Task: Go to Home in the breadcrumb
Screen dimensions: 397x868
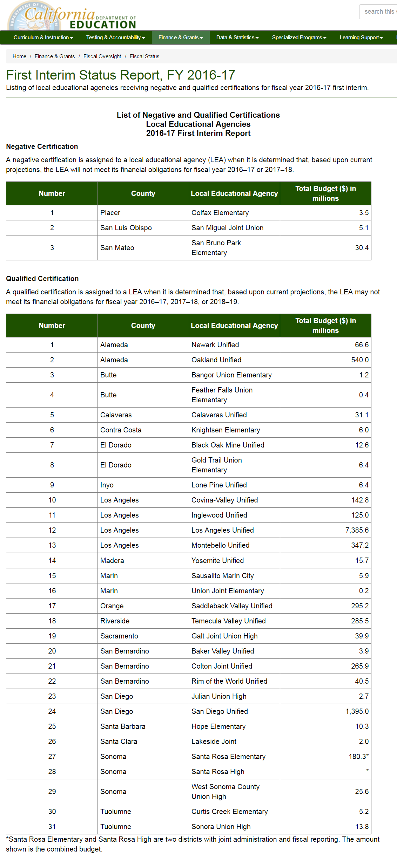Action: (19, 56)
